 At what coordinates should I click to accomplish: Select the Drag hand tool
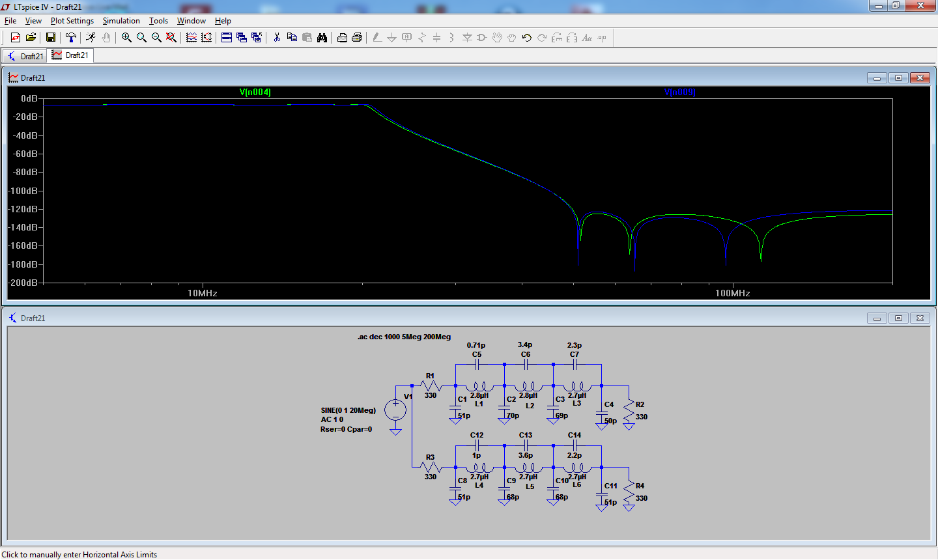[512, 38]
